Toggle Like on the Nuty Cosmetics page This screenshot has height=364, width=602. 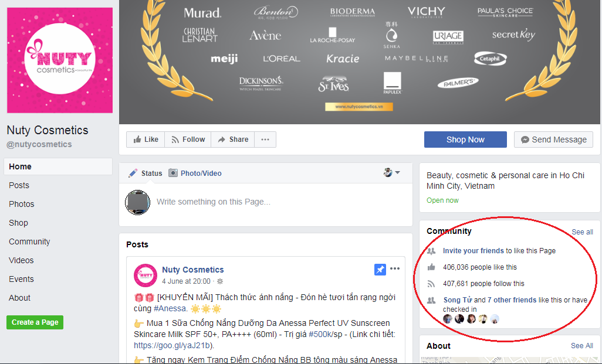[x=146, y=140]
